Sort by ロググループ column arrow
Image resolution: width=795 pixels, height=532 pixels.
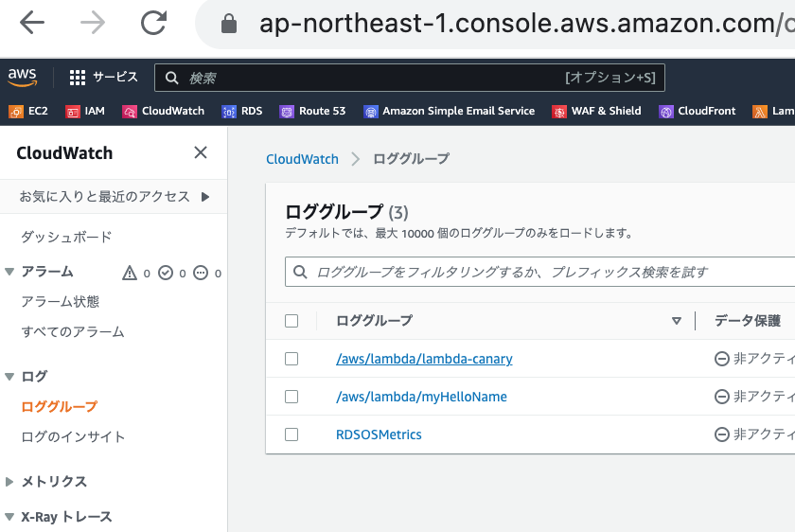pyautogui.click(x=677, y=321)
